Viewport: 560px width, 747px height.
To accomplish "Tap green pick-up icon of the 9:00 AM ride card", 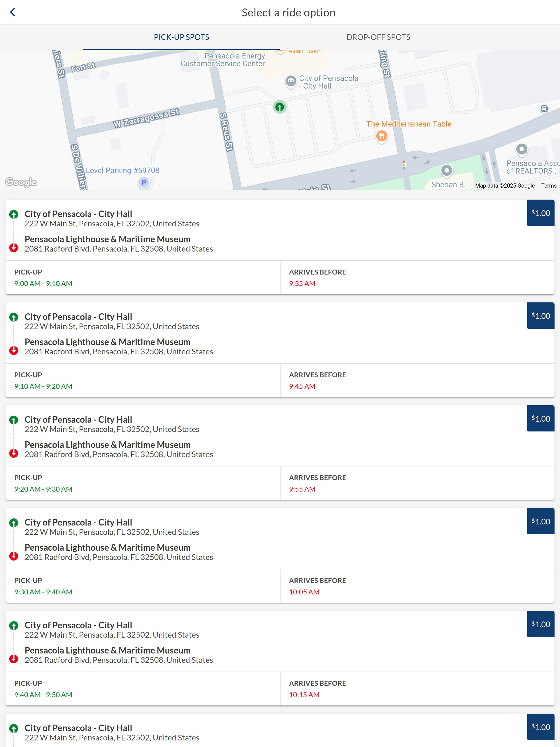I will [x=14, y=214].
